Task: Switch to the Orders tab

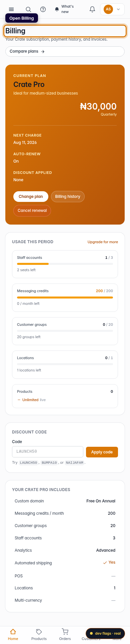Action: [65, 634]
